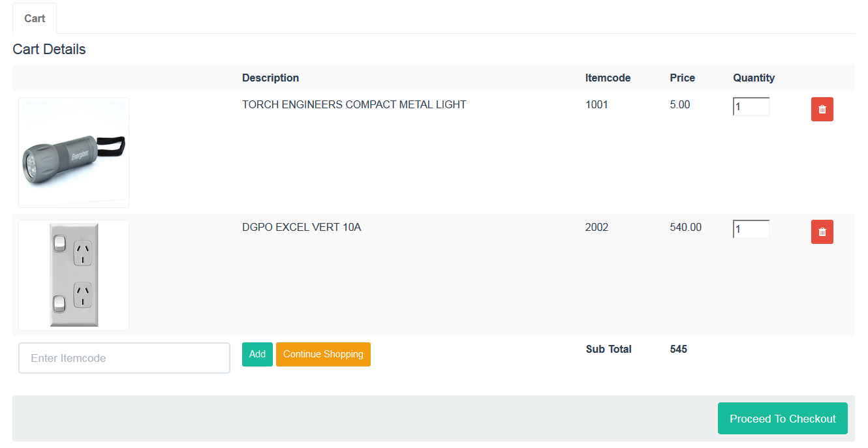The width and height of the screenshot is (868, 448).
Task: Open the Cart tab
Action: click(35, 18)
